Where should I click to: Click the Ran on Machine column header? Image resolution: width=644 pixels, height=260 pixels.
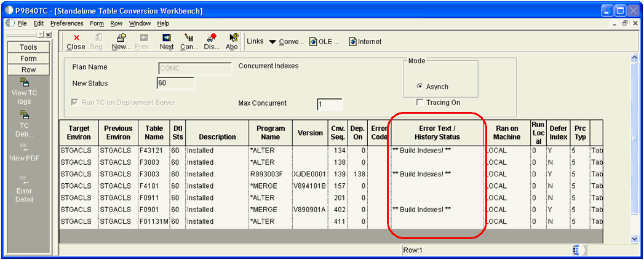[507, 133]
